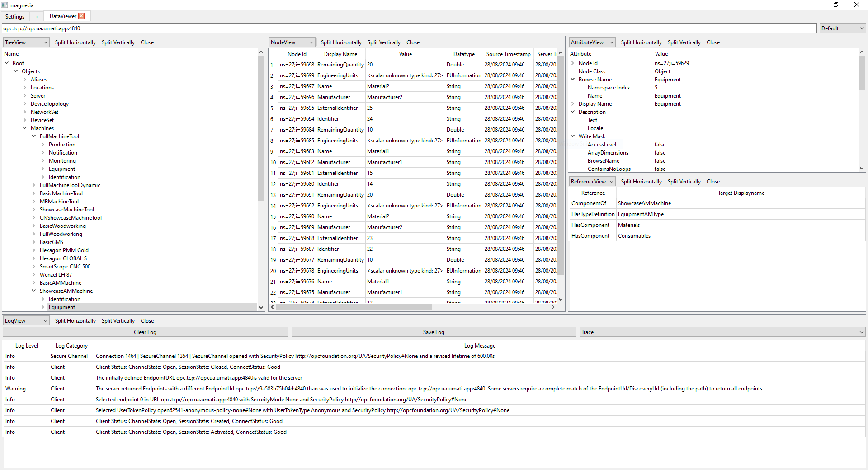Open the TreeView panel type dropdown
The image size is (868, 470).
click(26, 42)
